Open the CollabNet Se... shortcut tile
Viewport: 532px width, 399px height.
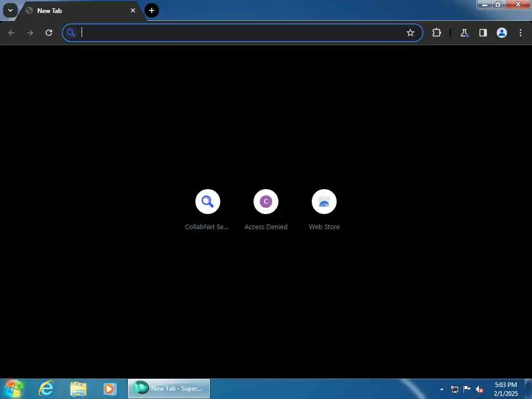point(208,202)
